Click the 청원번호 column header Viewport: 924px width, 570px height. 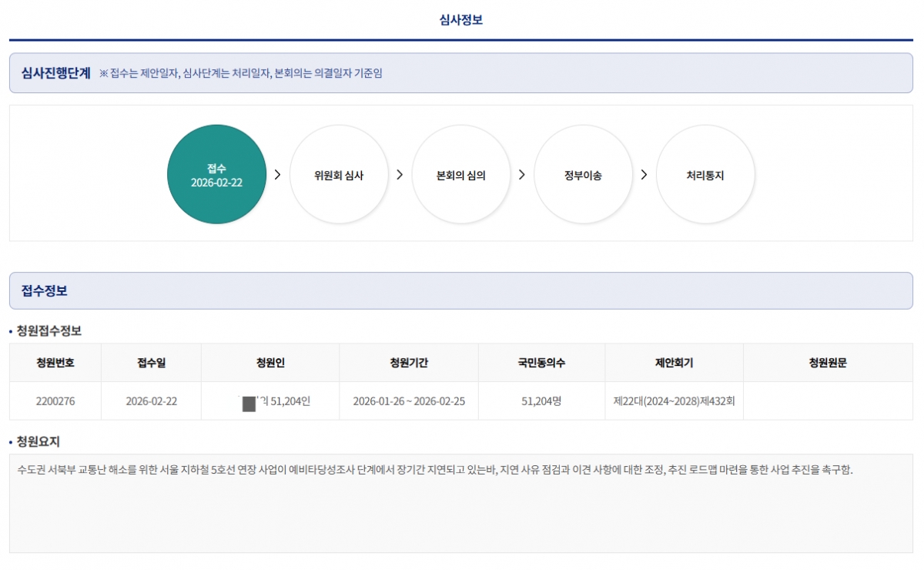pos(55,363)
